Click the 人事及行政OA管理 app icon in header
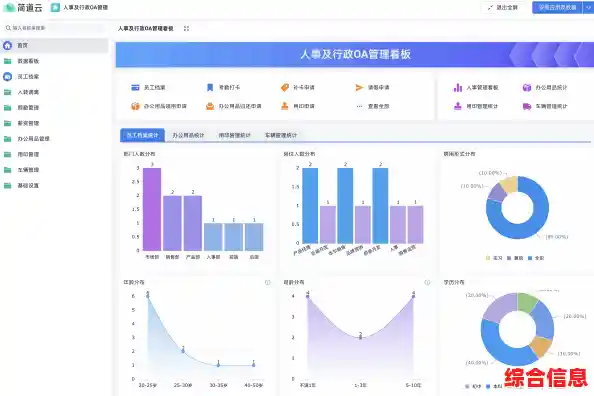594x396 pixels. [55, 7]
